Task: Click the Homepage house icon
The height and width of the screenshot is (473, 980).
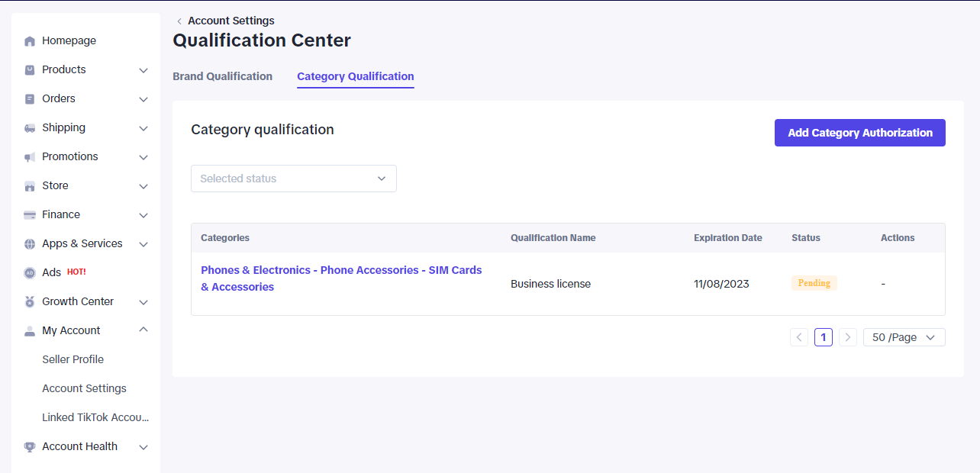Action: coord(30,41)
